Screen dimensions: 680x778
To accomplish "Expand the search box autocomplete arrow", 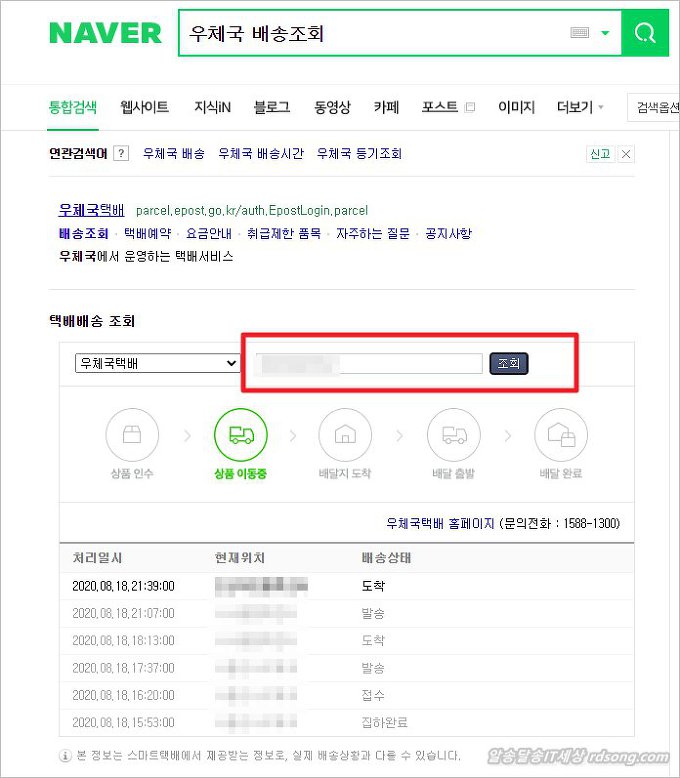I will (x=605, y=33).
